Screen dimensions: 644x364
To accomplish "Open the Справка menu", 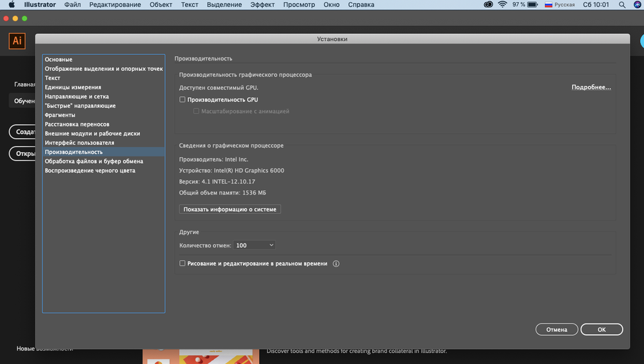I will point(361,5).
